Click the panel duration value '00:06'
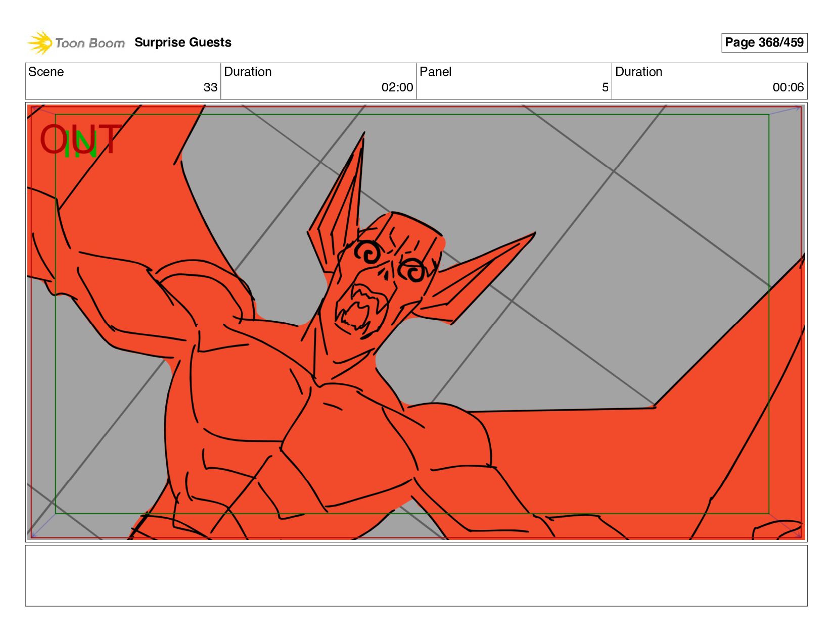This screenshot has height=644, width=834. pos(788,87)
